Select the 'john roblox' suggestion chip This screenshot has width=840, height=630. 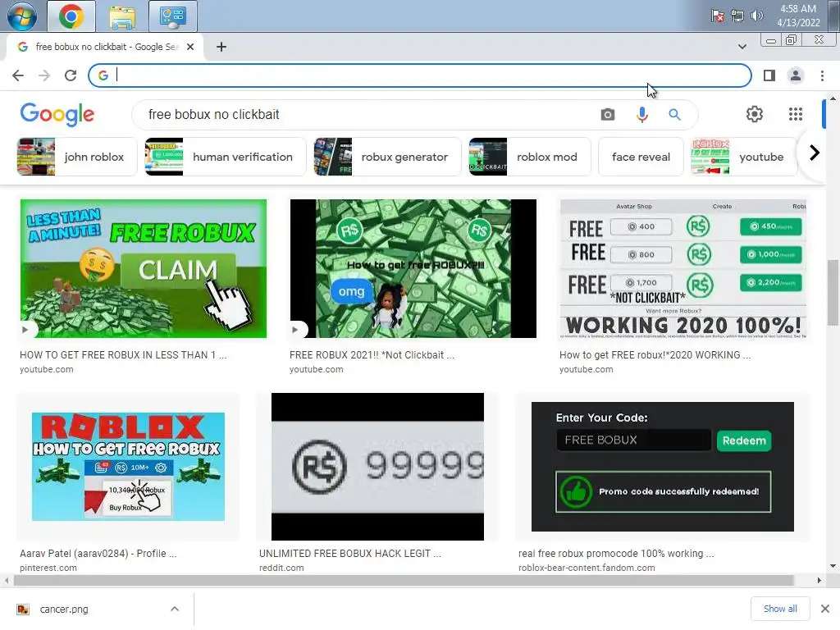(76, 157)
